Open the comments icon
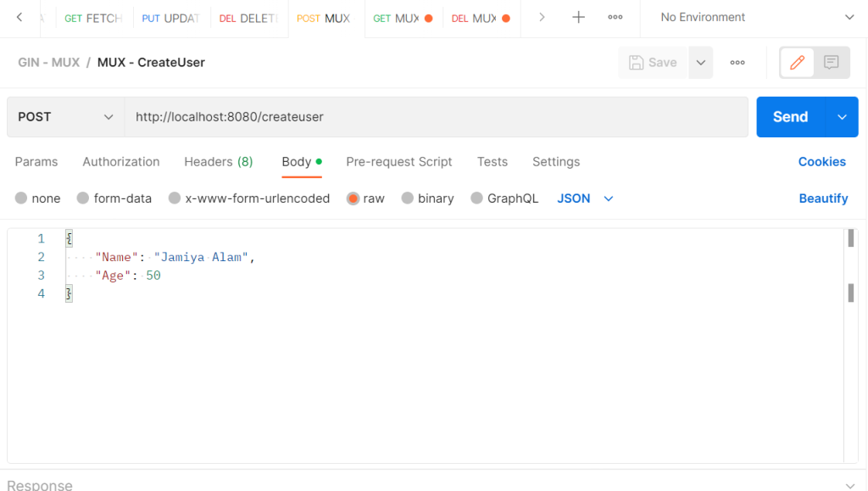 (x=832, y=62)
